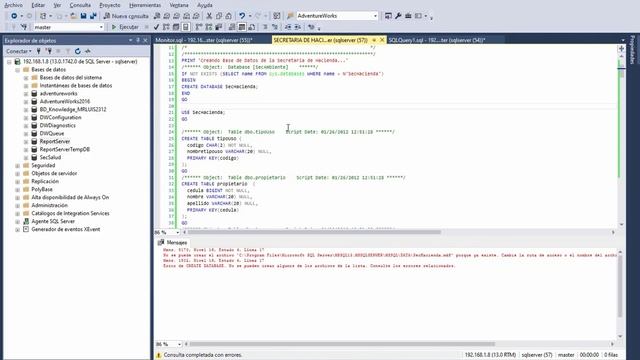Specify values for template parameters icon
This screenshot has height=360, width=640.
coord(311,27)
